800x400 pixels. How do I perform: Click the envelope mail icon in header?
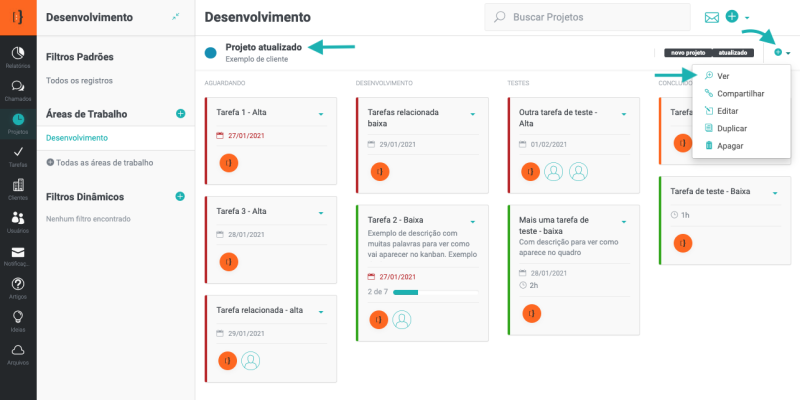[x=712, y=18]
